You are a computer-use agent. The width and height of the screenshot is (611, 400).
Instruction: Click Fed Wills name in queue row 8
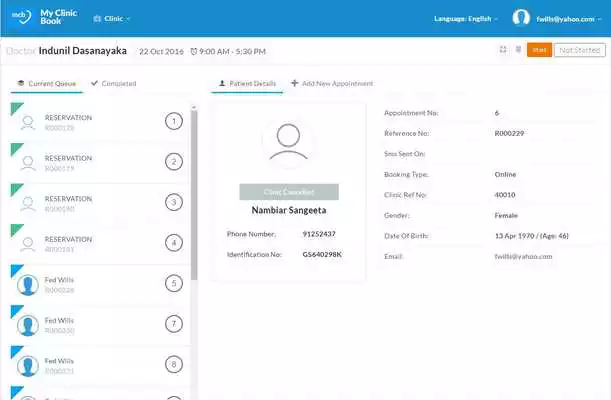[x=59, y=361]
